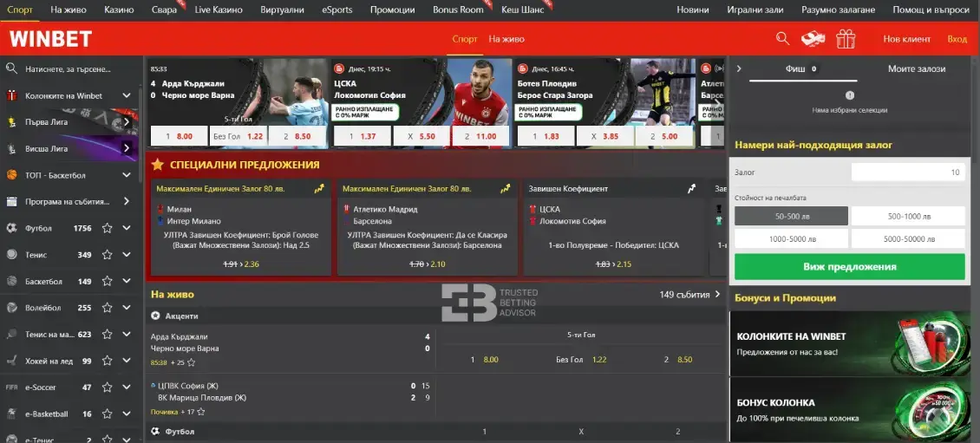The image size is (980, 443).
Task: Open 149 събития live events link
Action: coord(689,294)
